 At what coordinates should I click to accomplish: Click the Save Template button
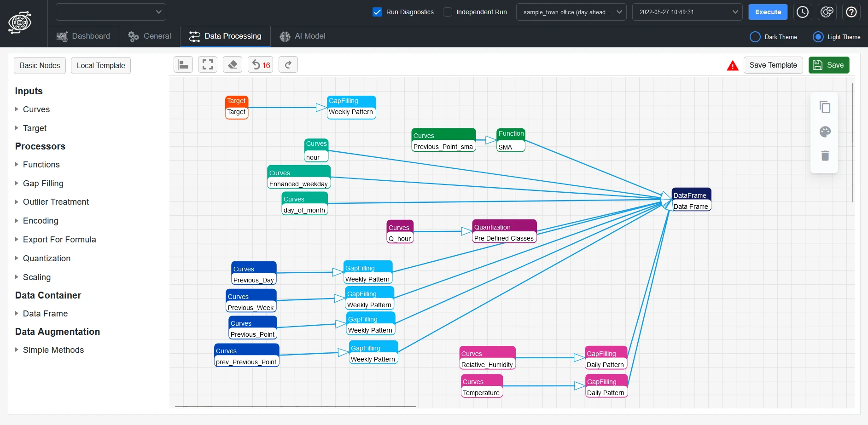click(x=773, y=65)
